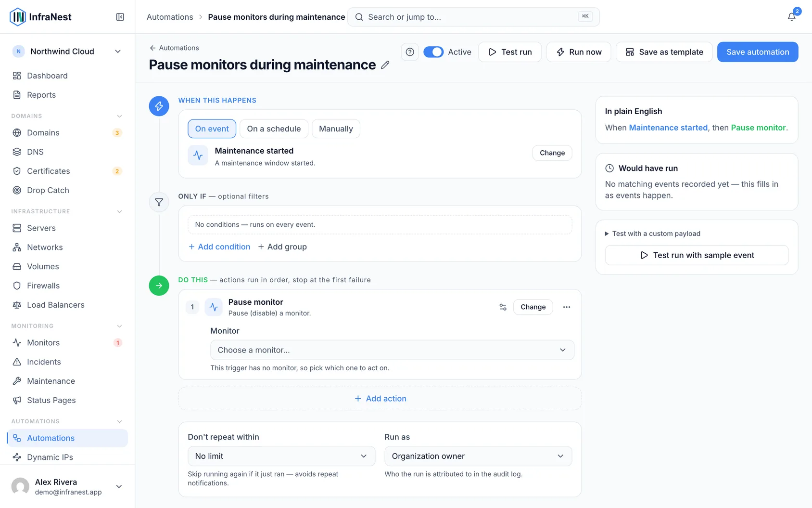Click the InfraNest logo icon

pyautogui.click(x=18, y=17)
